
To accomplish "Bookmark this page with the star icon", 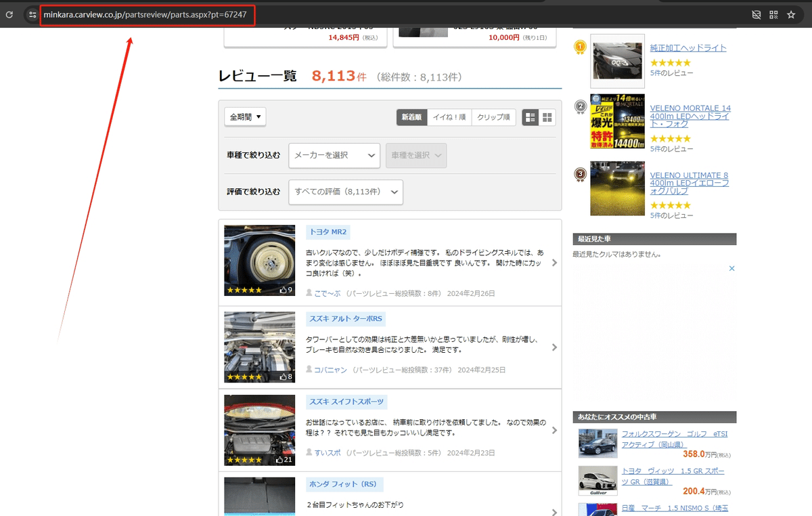I will [x=791, y=14].
